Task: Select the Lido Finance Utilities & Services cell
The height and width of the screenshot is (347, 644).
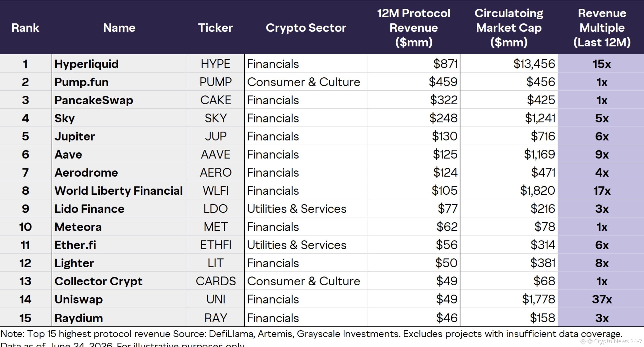Action: click(306, 209)
